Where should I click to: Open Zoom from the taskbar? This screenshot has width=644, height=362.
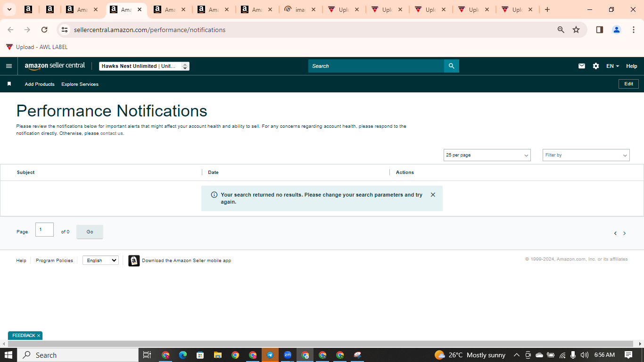point(288,355)
